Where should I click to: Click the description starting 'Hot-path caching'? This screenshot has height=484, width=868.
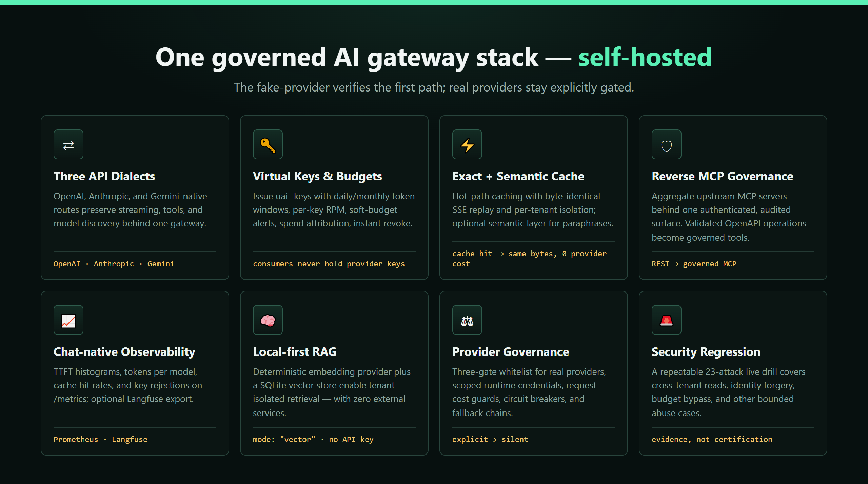[x=533, y=210]
